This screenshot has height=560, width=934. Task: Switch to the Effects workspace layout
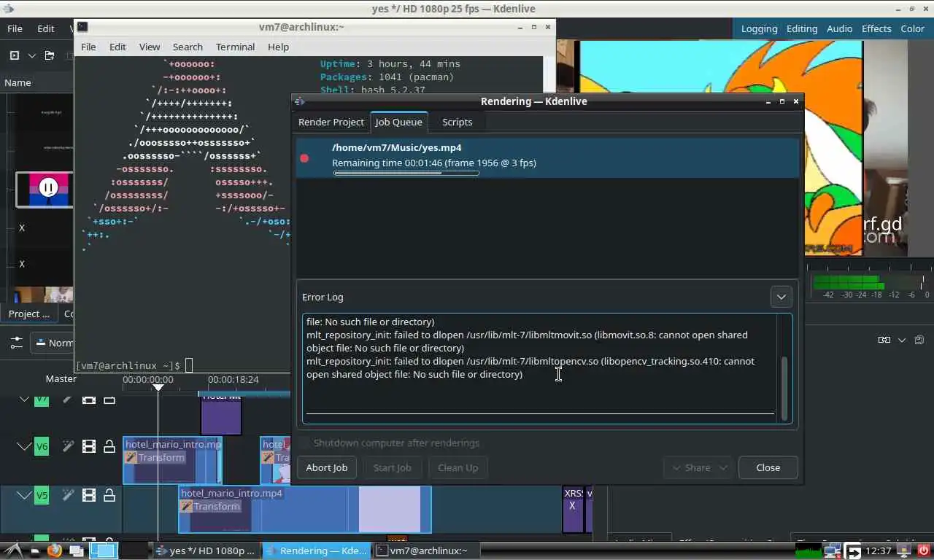876,28
